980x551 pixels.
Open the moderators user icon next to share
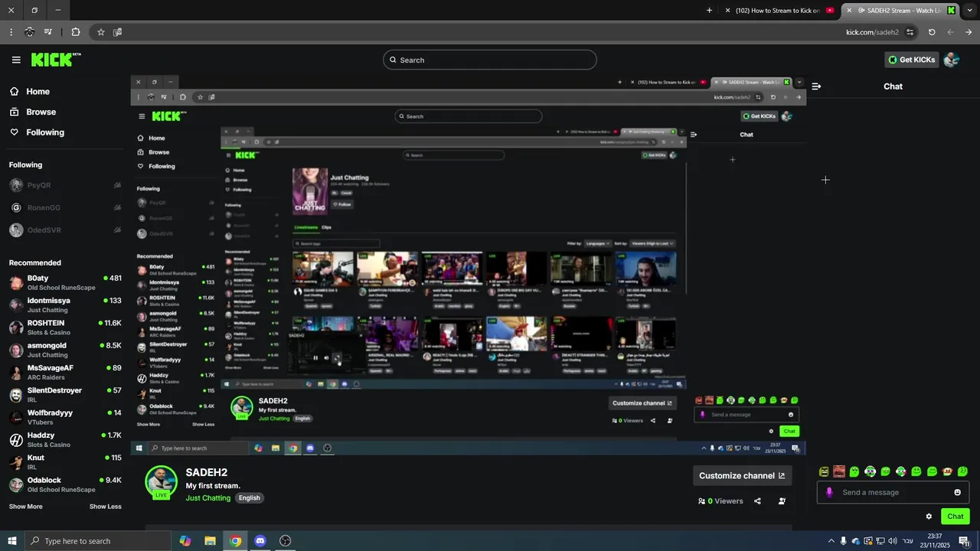[x=782, y=501]
